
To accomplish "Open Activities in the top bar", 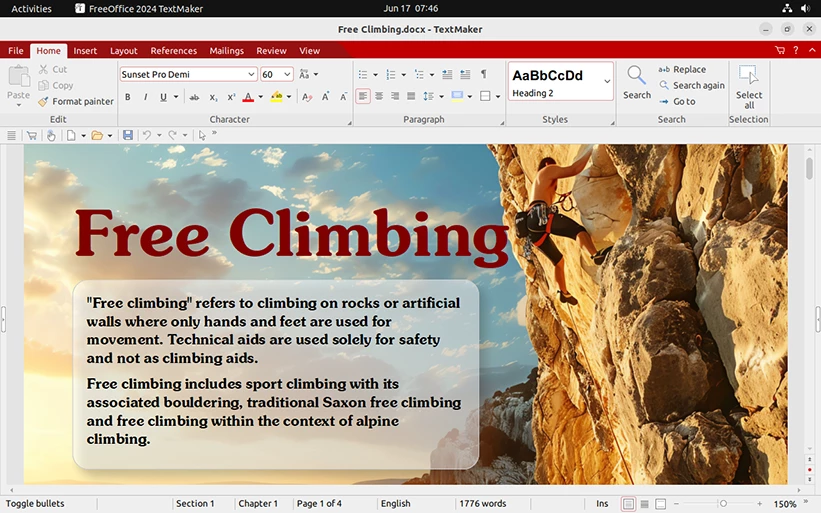I will coord(31,8).
